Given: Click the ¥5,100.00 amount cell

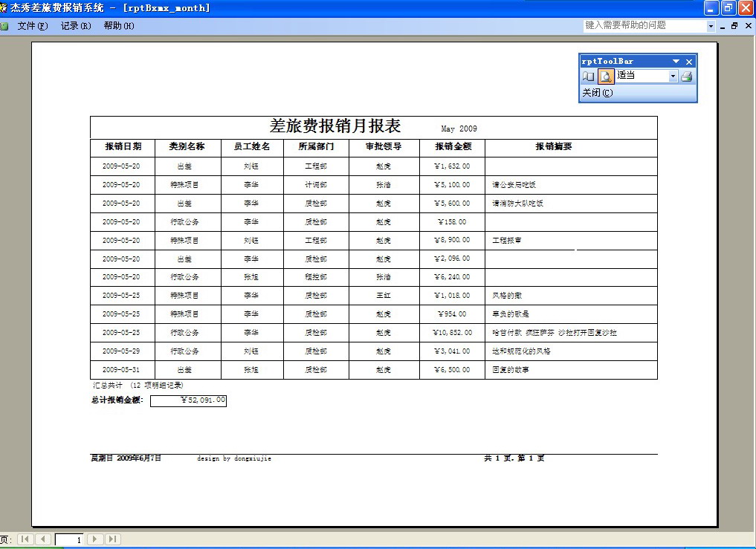Looking at the screenshot, I should pos(452,184).
